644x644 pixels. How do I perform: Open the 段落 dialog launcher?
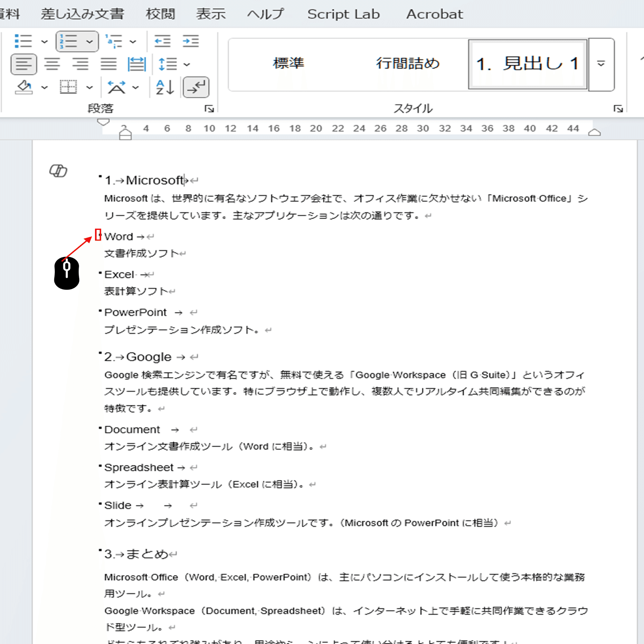tap(209, 109)
